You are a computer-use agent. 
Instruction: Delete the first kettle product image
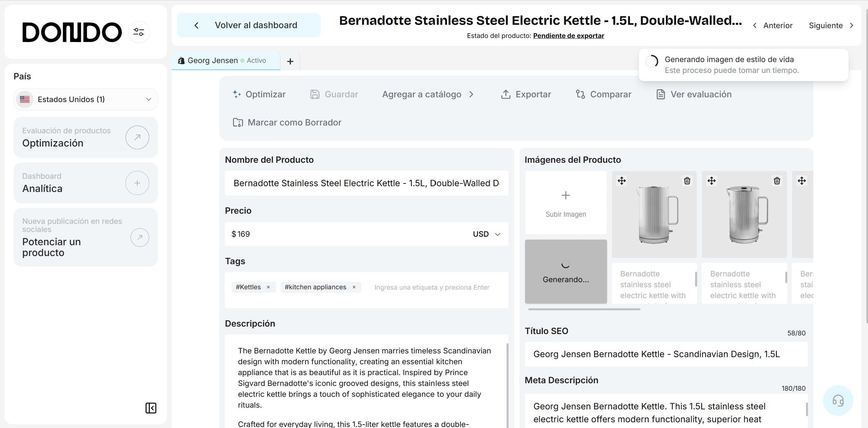(687, 181)
